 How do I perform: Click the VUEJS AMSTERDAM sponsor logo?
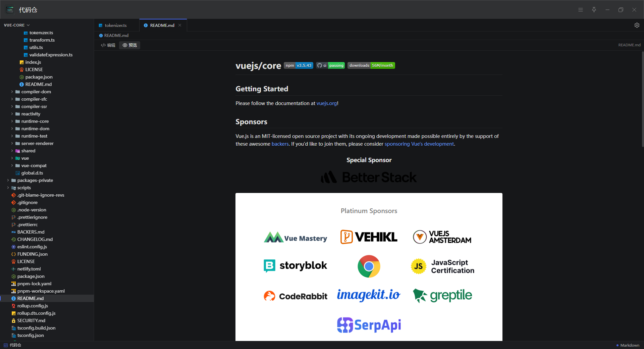coord(442,237)
